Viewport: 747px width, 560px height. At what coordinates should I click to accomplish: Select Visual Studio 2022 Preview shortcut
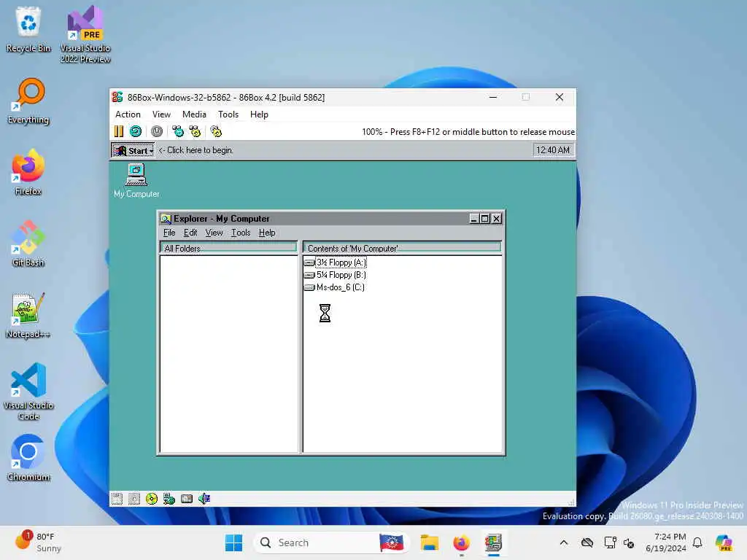(85, 34)
